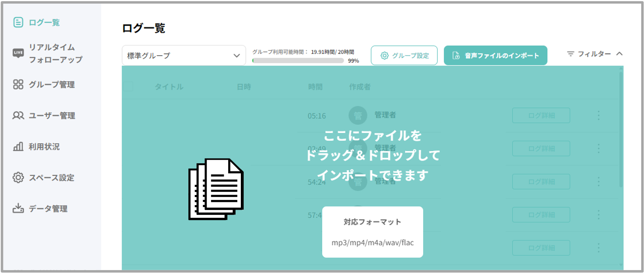Screen dimensions: 644x273
Task: Click the ユーザー管理 people icon
Action: 18,115
